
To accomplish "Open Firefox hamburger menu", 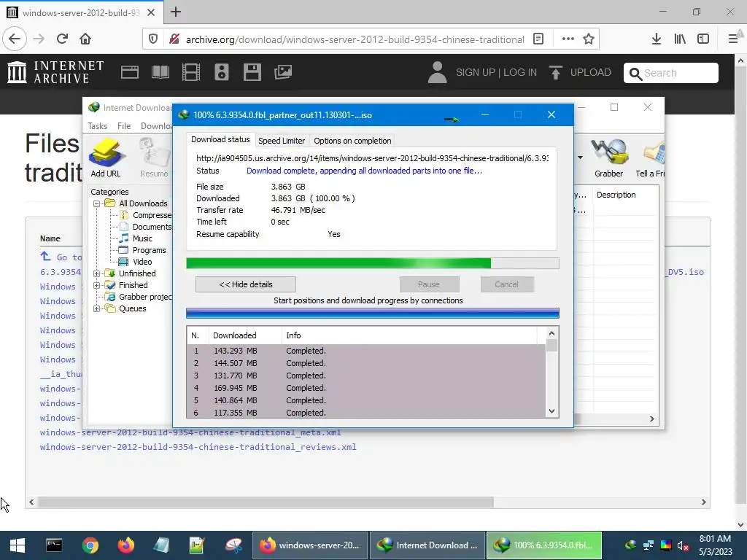I will coord(733,39).
